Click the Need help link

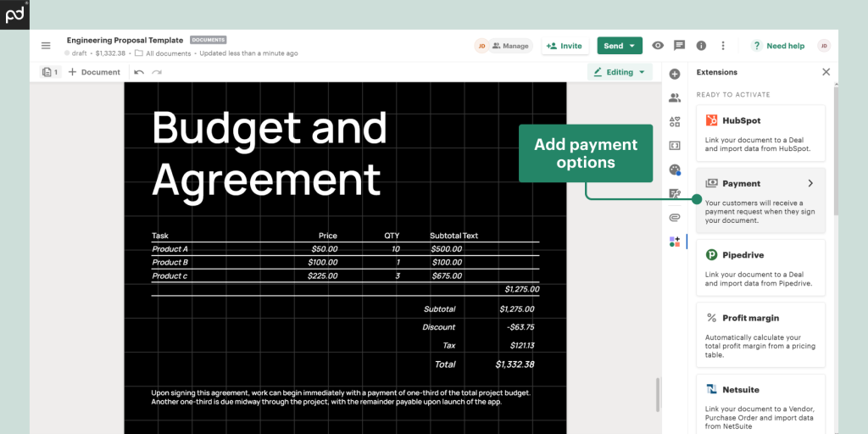[778, 46]
